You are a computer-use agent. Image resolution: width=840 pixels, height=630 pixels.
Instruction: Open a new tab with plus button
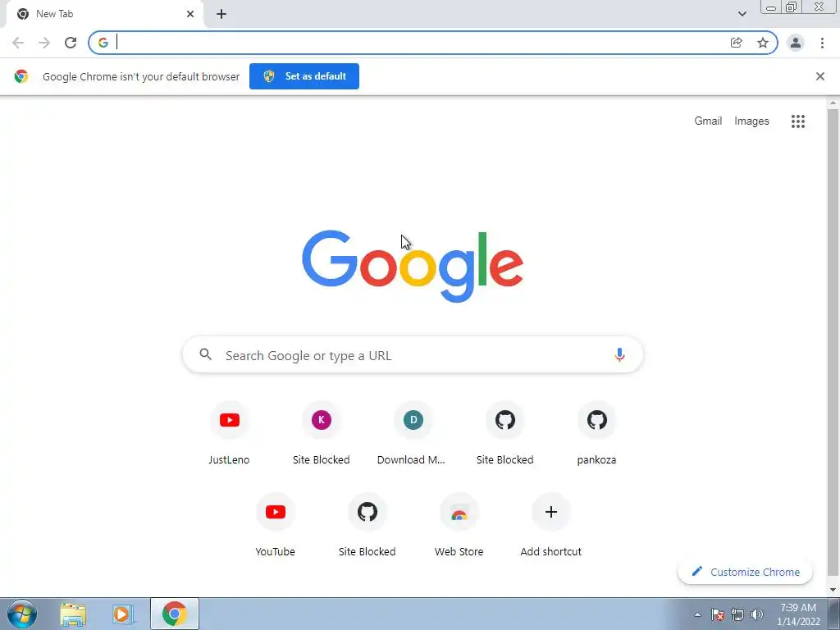click(x=221, y=14)
